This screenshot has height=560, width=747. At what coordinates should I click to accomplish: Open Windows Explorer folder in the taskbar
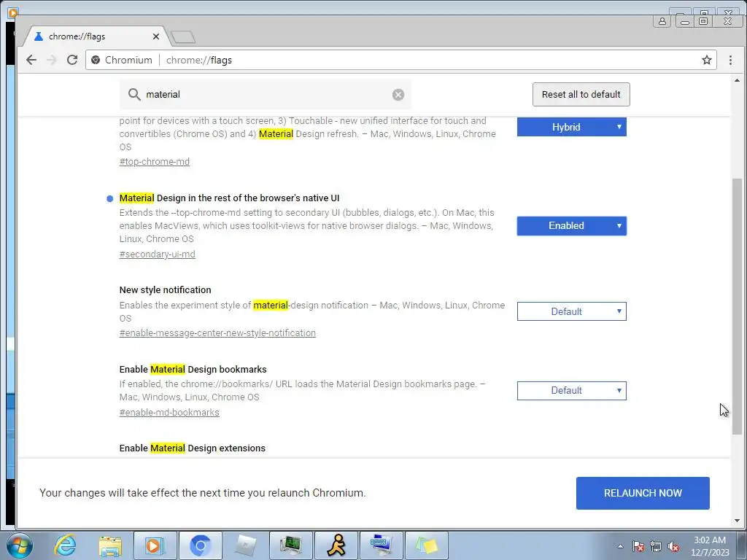[x=110, y=545]
